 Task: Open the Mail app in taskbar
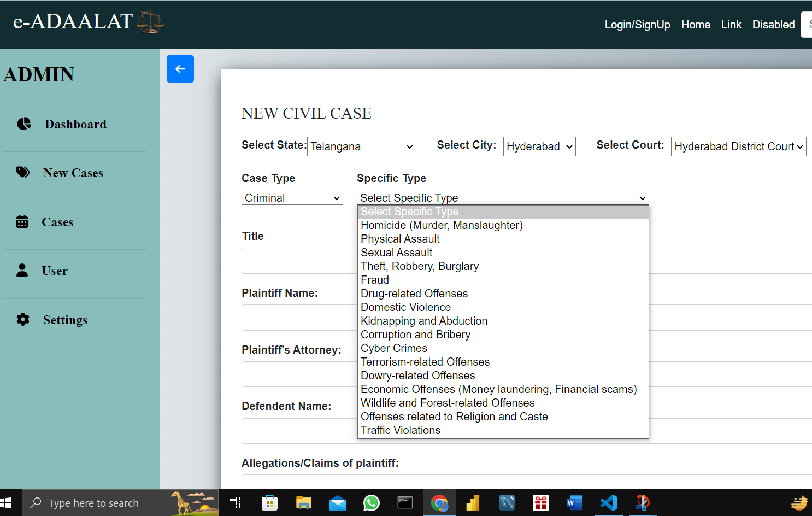(338, 503)
